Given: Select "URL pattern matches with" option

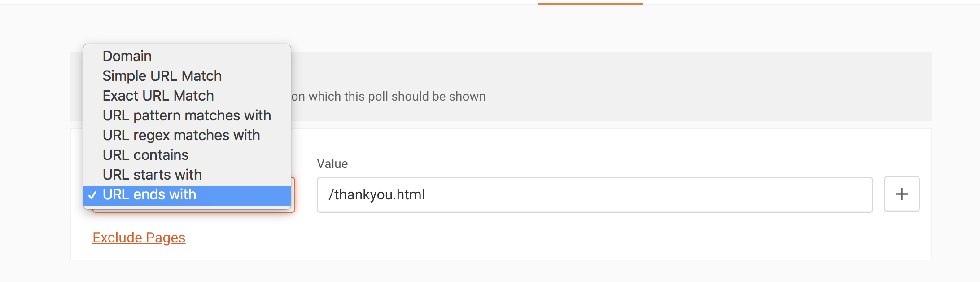Looking at the screenshot, I should tap(187, 115).
